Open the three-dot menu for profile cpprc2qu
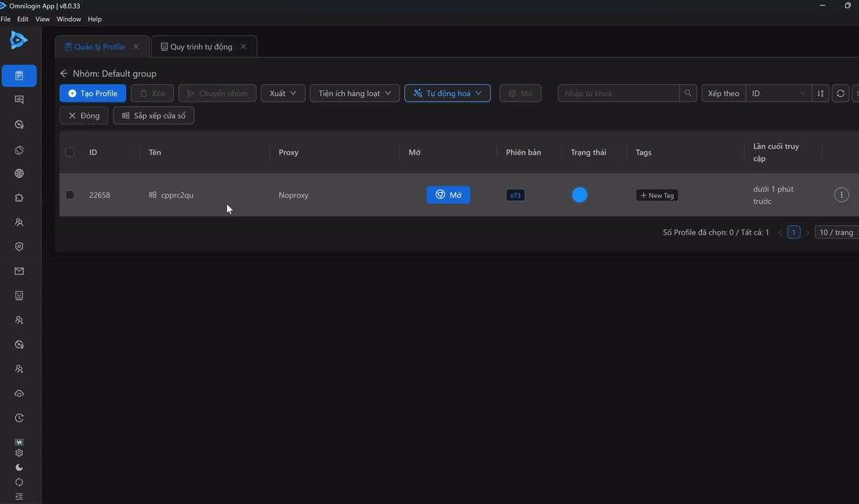 pos(841,195)
